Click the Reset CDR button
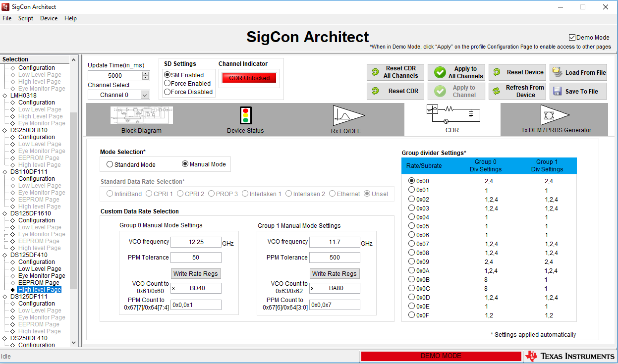618x364 pixels. pyautogui.click(x=395, y=91)
